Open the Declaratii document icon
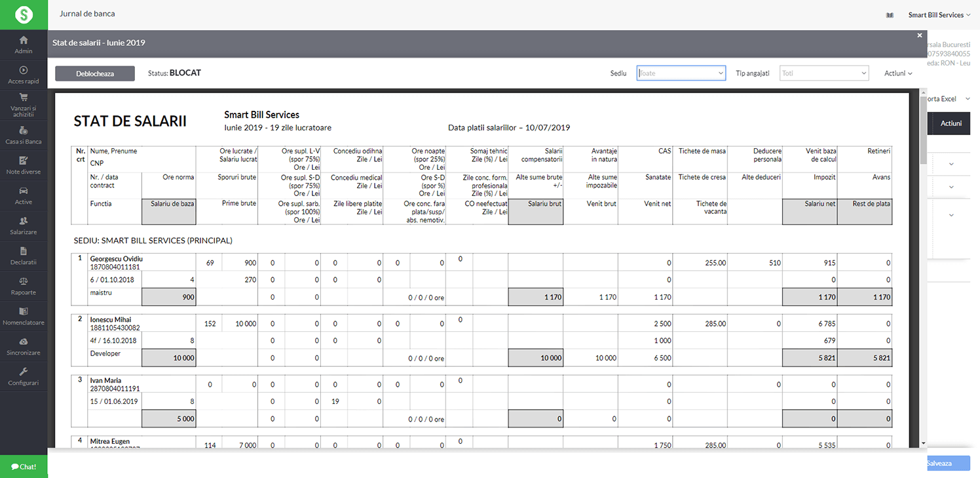 [x=24, y=251]
